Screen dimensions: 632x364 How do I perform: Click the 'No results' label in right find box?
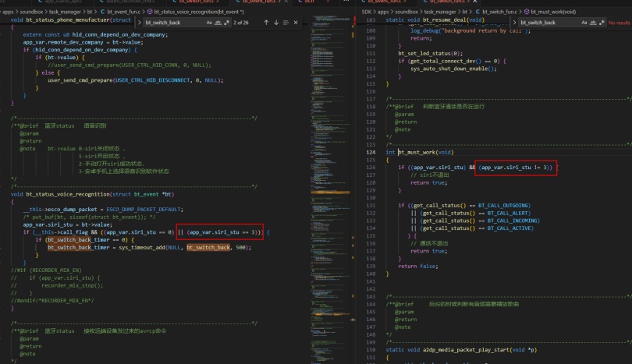[x=620, y=23]
